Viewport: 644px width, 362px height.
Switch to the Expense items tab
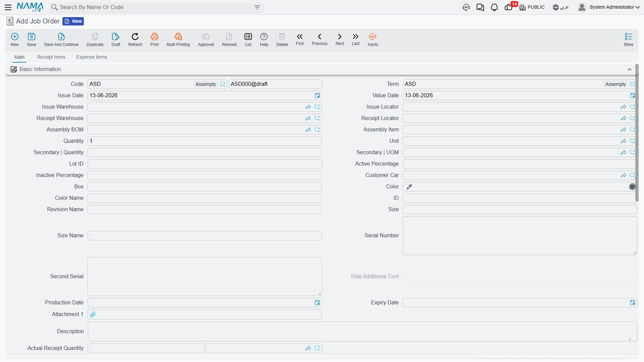92,57
